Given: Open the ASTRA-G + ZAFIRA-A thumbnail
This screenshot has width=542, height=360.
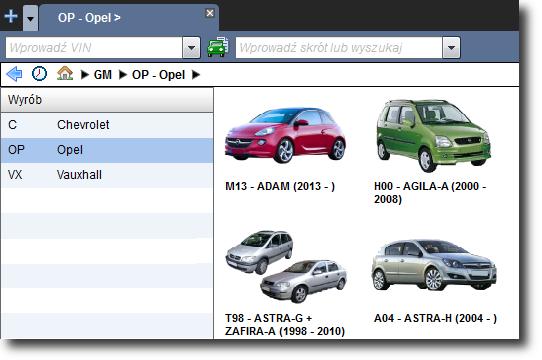Looking at the screenshot, I should (286, 266).
